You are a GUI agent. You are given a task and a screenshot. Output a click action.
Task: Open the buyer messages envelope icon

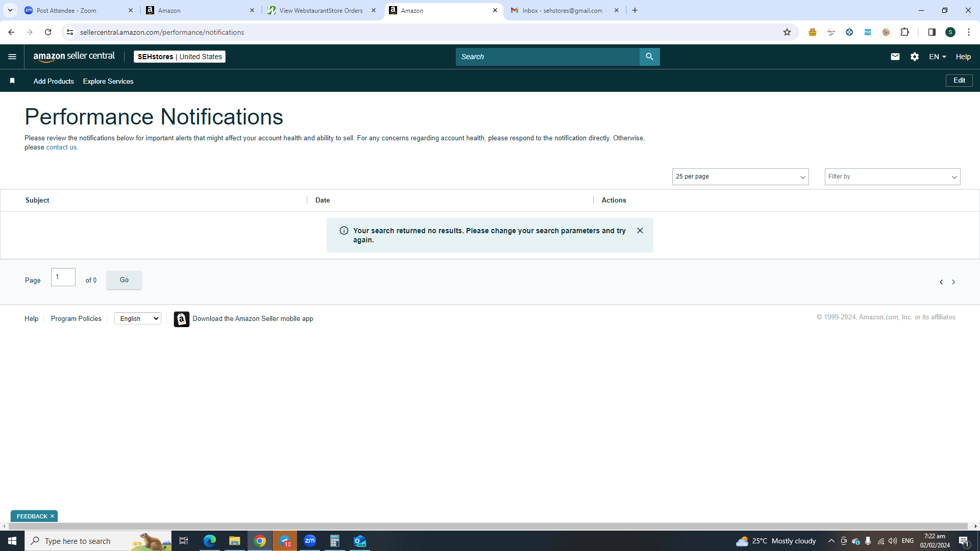click(895, 57)
